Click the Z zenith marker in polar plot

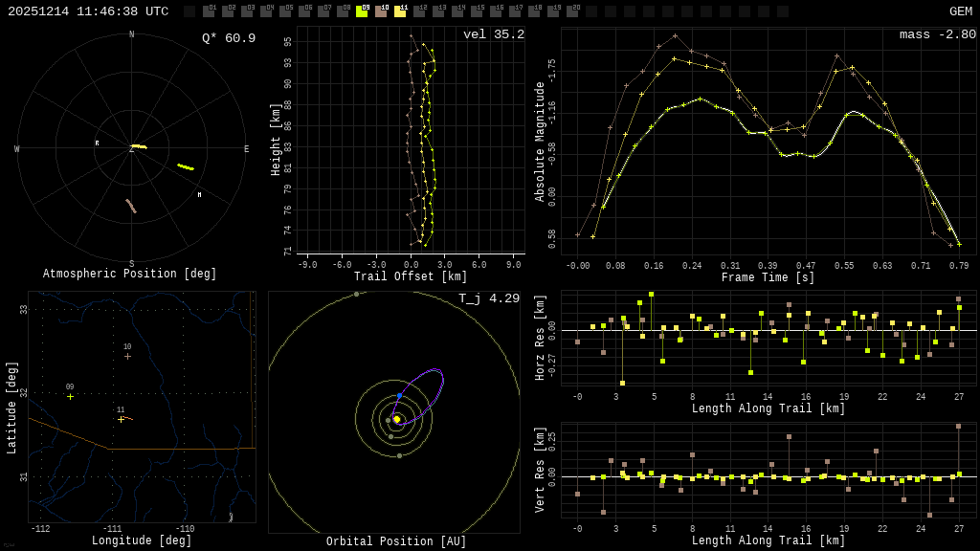[x=131, y=149]
